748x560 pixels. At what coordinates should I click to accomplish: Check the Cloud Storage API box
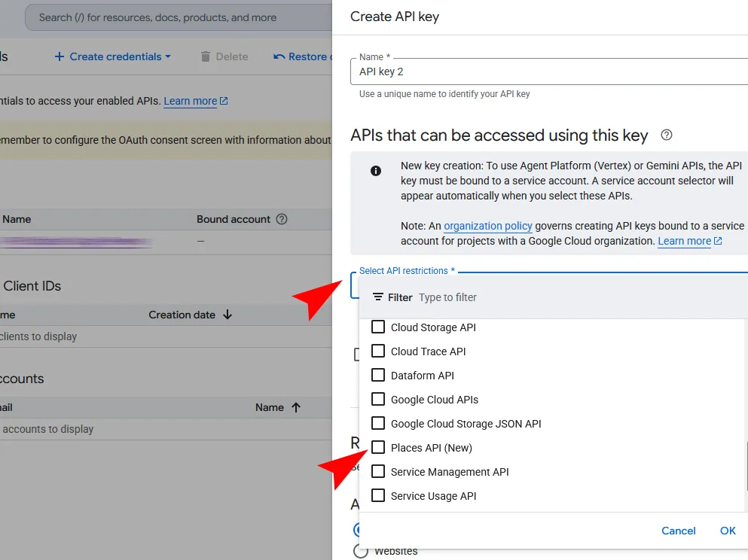coord(378,327)
